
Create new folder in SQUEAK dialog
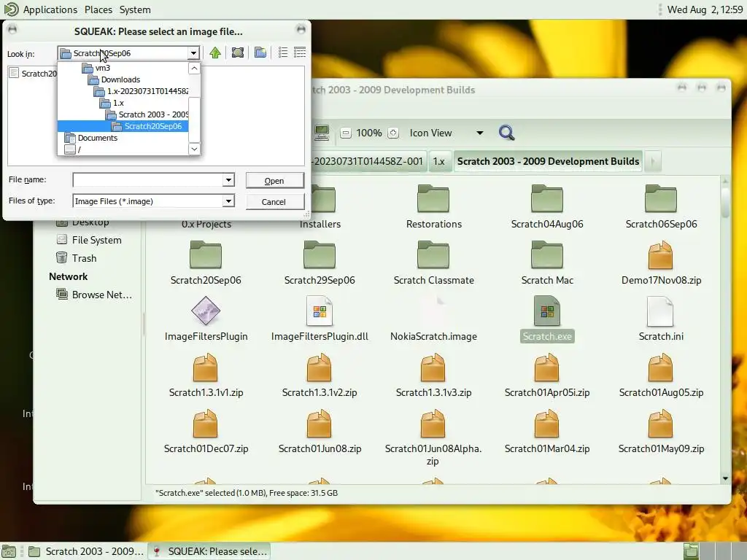coord(260,52)
